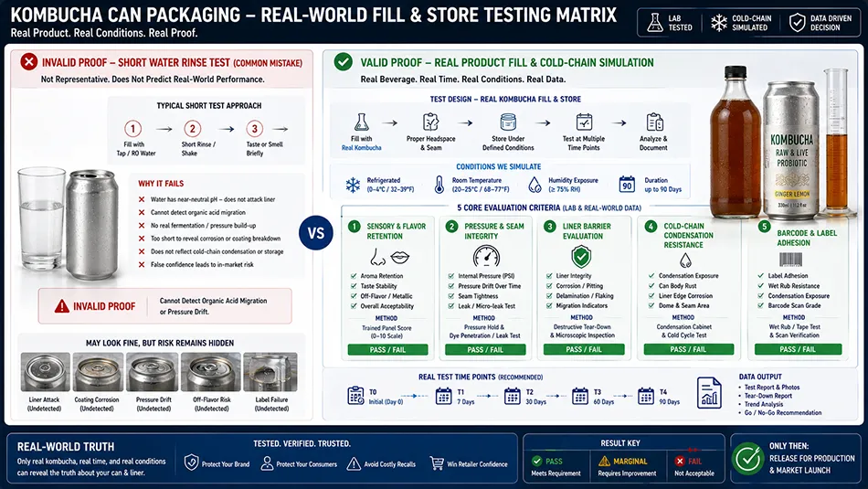
Task: Click the Store Under Defined Conditions jar icon
Action: [508, 122]
